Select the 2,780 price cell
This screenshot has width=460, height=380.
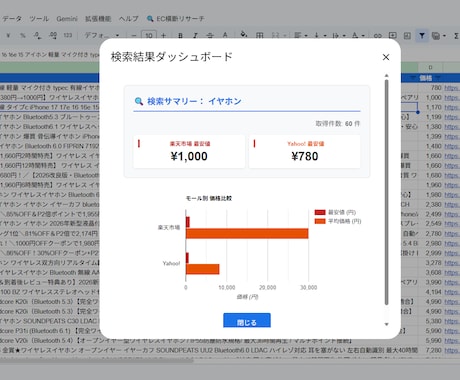click(x=430, y=234)
